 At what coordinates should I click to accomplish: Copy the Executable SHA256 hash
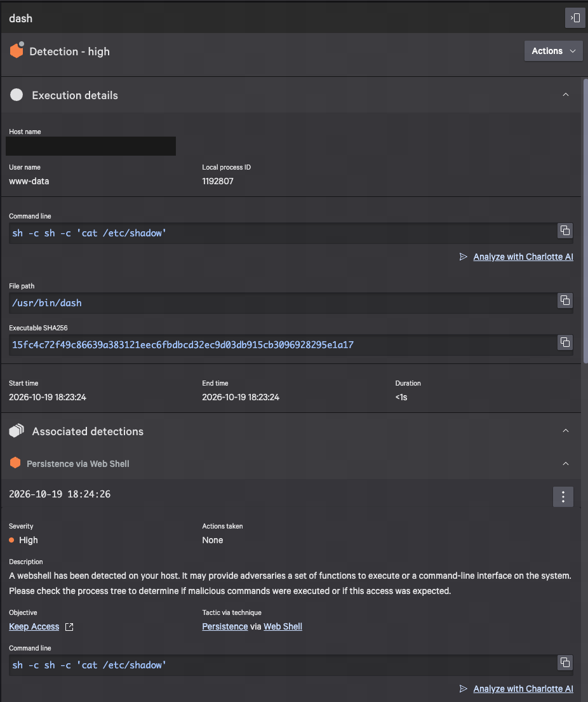tap(565, 342)
